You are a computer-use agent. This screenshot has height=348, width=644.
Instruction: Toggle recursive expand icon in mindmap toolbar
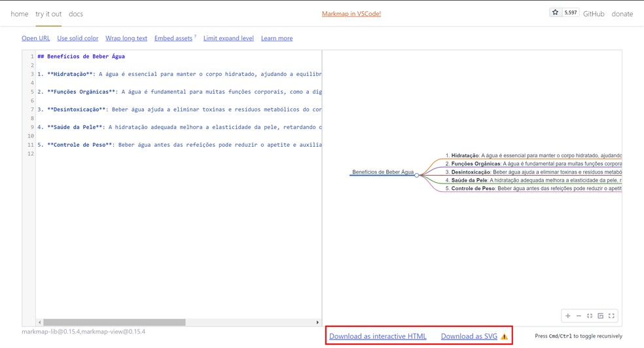pos(600,316)
